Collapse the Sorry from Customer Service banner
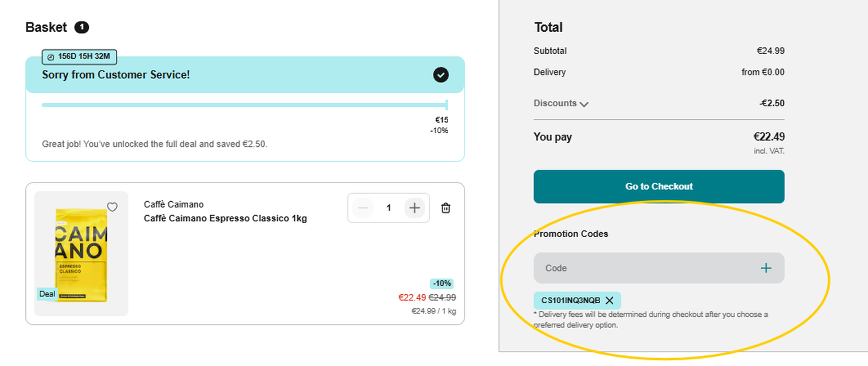Viewport: 868px width, 366px height. click(x=245, y=75)
